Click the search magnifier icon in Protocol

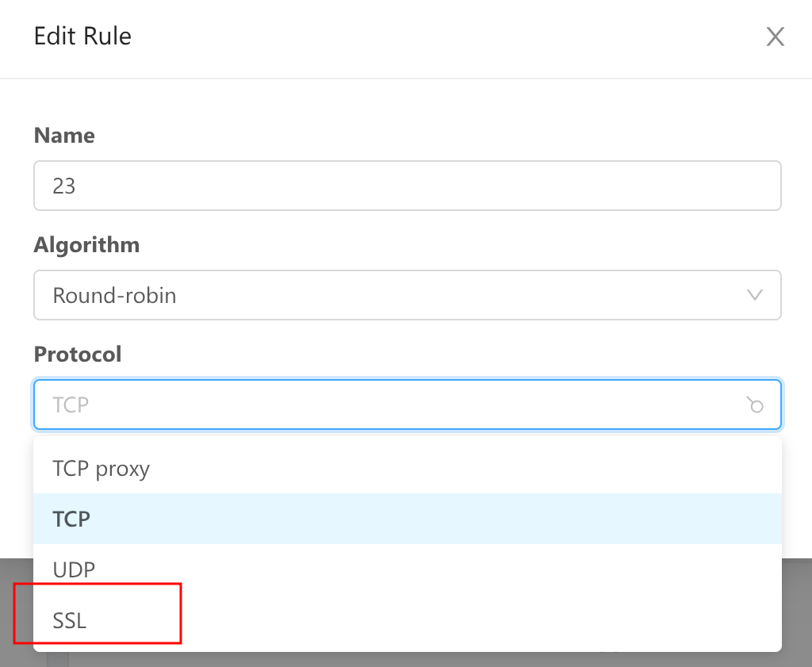point(755,404)
